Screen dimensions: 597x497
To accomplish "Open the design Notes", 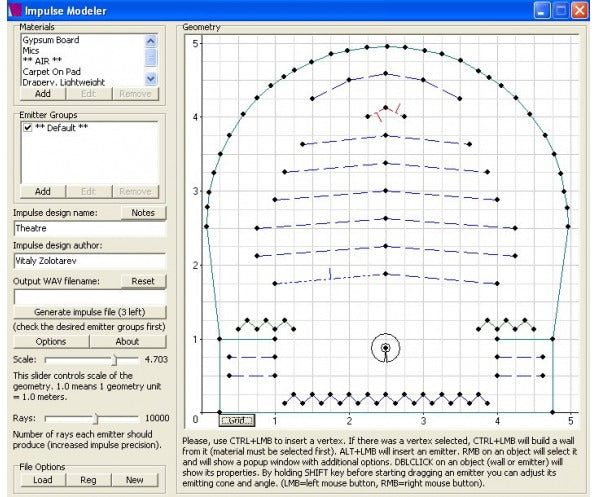I will coord(143,213).
